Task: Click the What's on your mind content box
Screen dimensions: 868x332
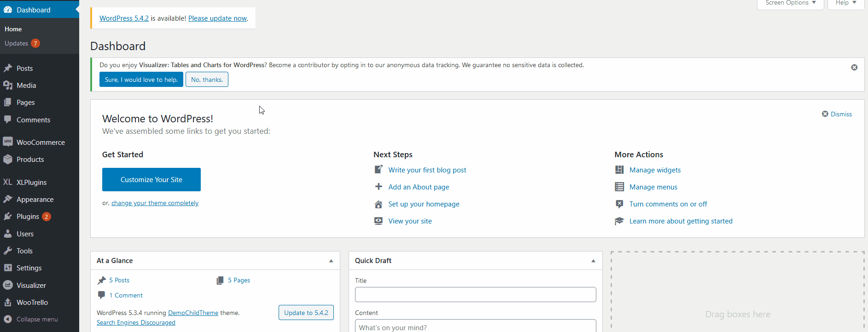Action: click(x=476, y=326)
